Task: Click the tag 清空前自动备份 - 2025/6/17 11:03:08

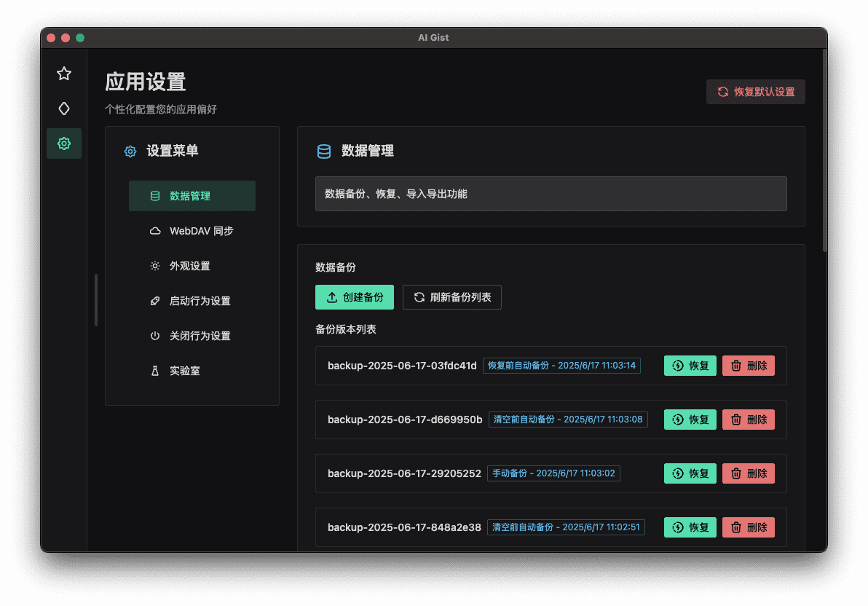Action: click(568, 420)
